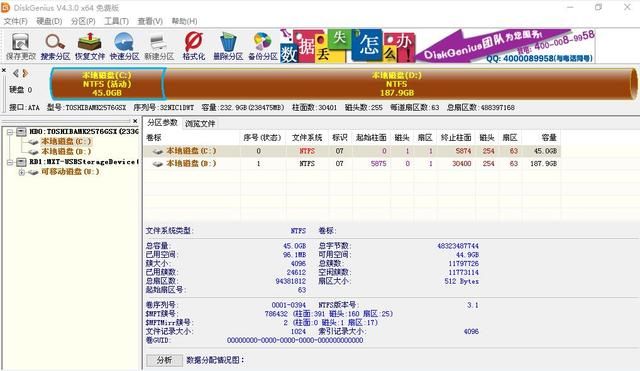The width and height of the screenshot is (640, 371).
Task: Click the 新建分区 (New Partition) icon
Action: 159,46
